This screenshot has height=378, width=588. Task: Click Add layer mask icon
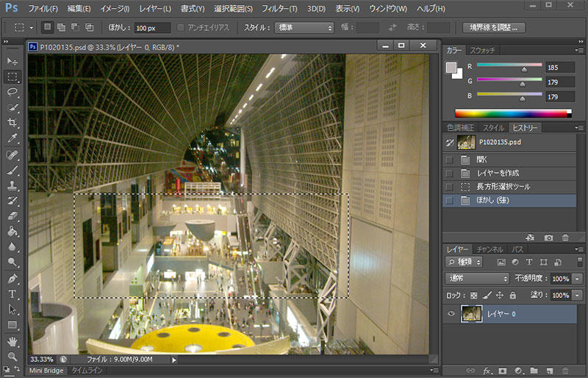tap(503, 371)
